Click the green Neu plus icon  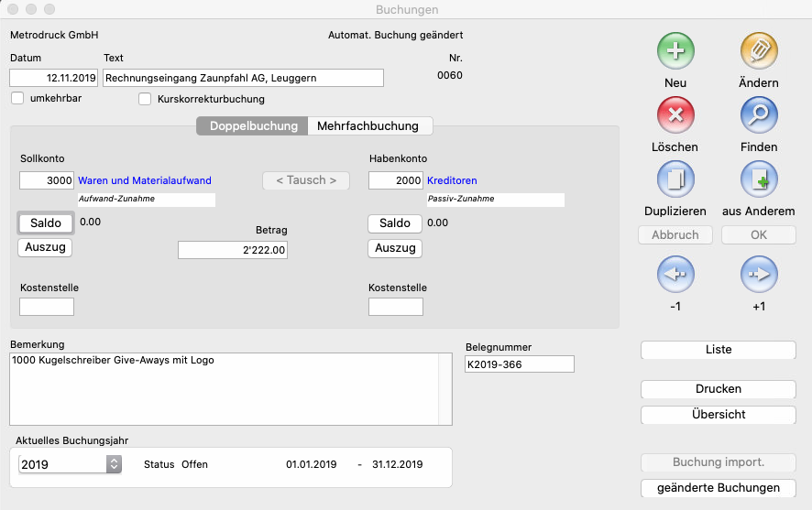coord(675,51)
